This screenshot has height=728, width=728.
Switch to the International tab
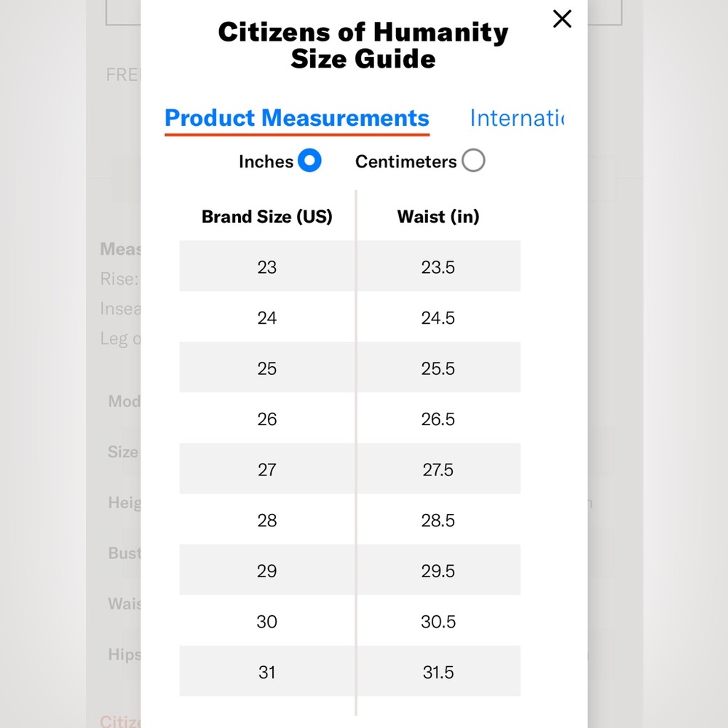(517, 118)
